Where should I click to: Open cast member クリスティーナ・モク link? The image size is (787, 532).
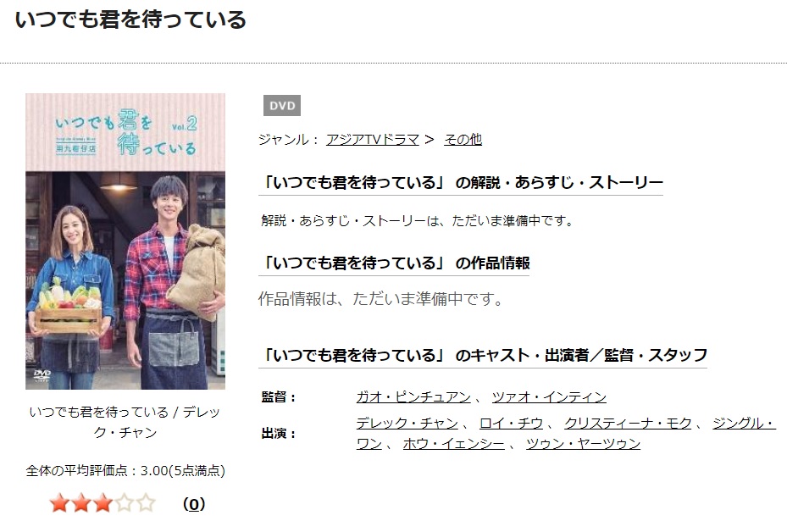pos(628,423)
